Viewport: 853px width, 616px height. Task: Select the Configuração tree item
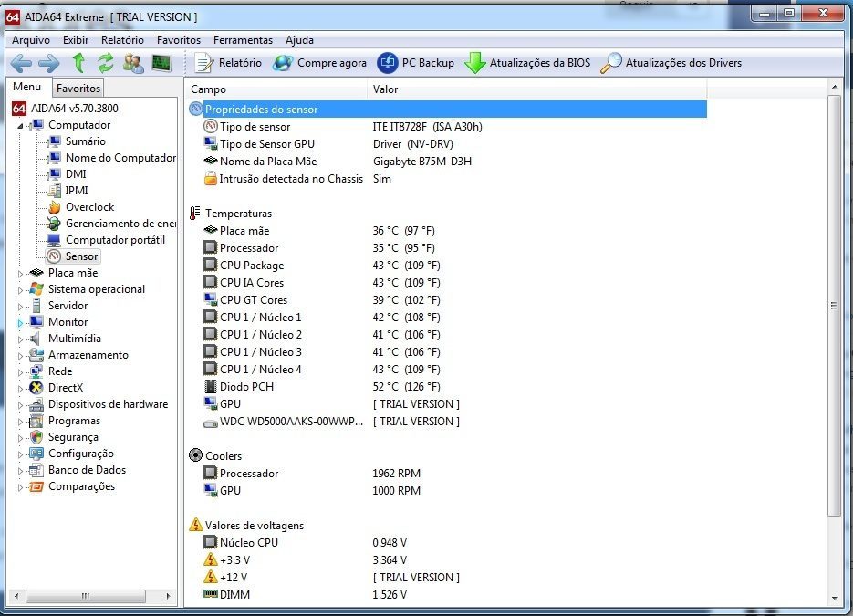[x=81, y=454]
